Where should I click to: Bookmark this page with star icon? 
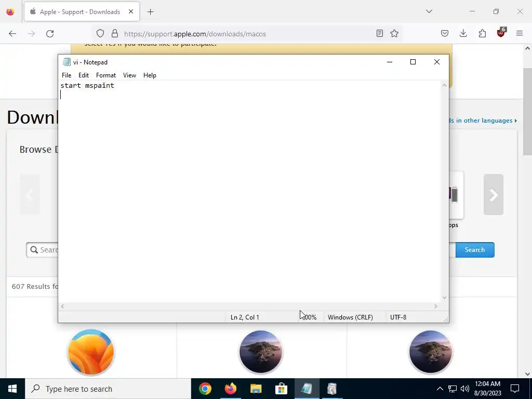(394, 33)
